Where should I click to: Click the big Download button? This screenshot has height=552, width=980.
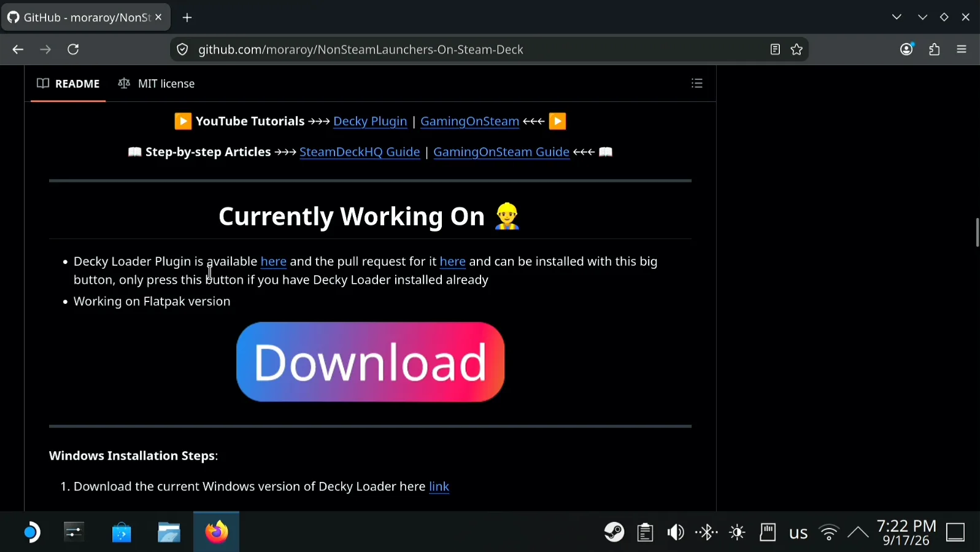(371, 362)
